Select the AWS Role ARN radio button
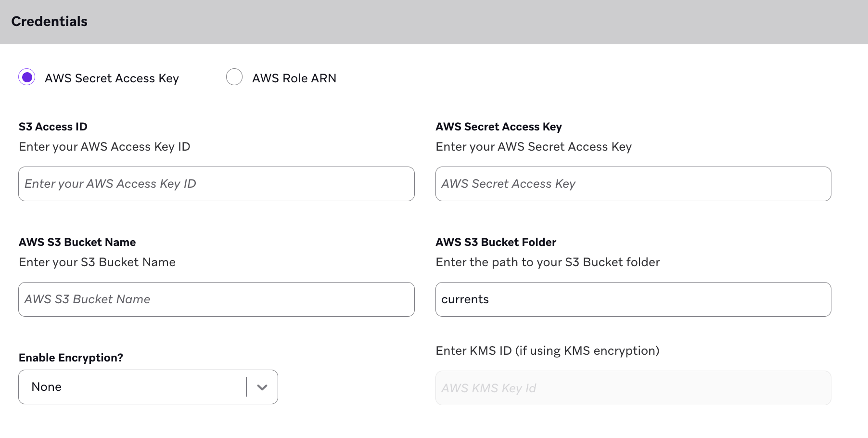This screenshot has height=438, width=868. 234,77
